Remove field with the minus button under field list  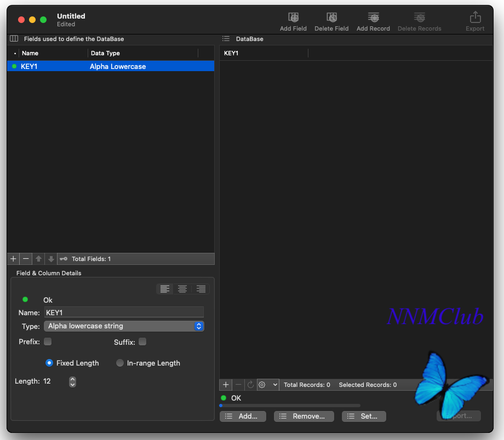click(x=26, y=259)
